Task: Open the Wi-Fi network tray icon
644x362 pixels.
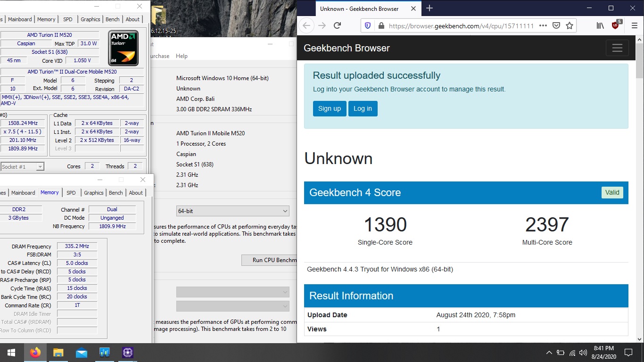Action: [x=572, y=353]
